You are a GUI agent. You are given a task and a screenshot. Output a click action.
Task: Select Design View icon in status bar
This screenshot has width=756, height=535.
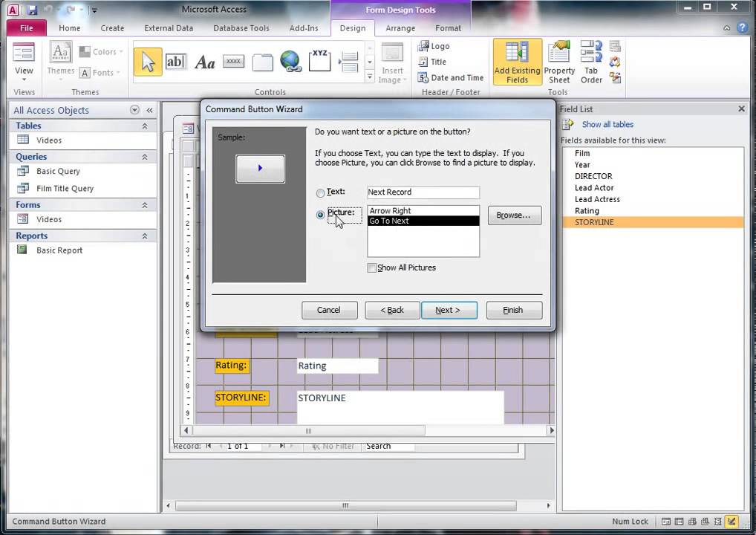(732, 522)
